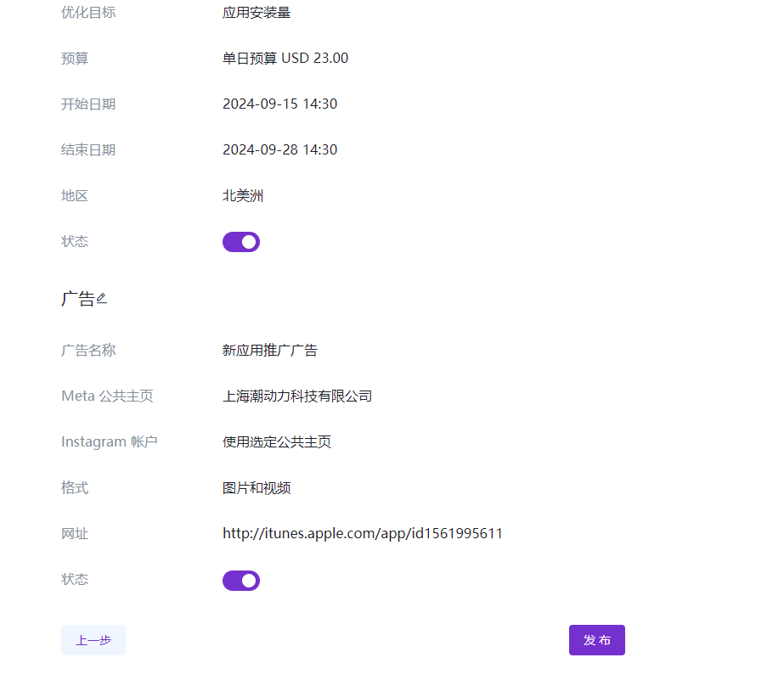Viewport: 784px width, 680px height.
Task: Click the 广告名称 label
Action: (x=88, y=351)
